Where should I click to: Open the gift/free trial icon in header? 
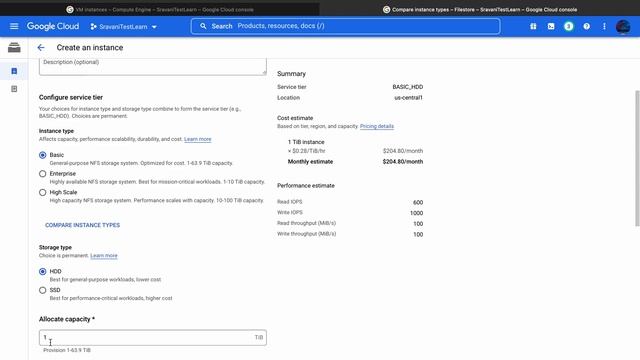533,26
